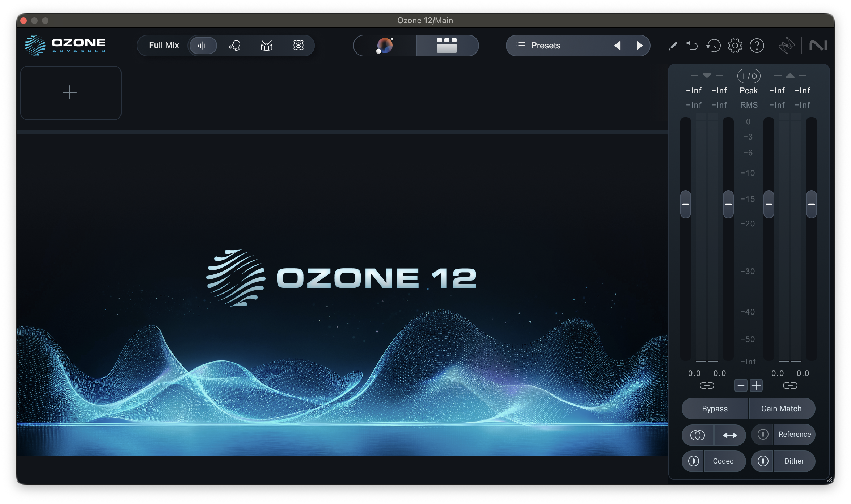The height and width of the screenshot is (504, 851).
Task: Open the AI assistant orb view
Action: [x=385, y=46]
